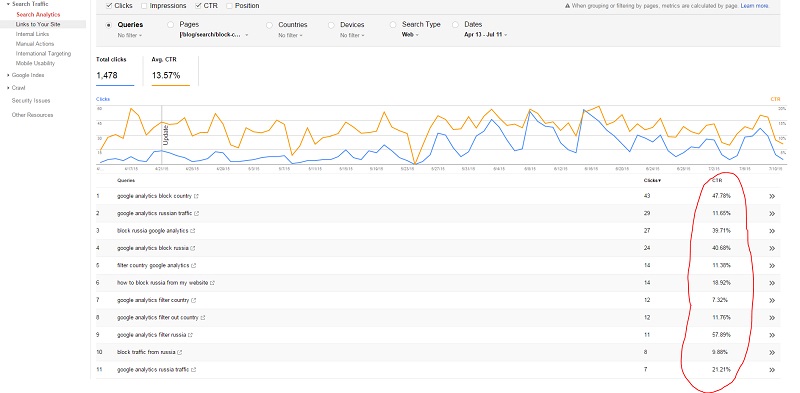Select the Search Type radio button
The width and height of the screenshot is (800, 393).
coord(393,24)
